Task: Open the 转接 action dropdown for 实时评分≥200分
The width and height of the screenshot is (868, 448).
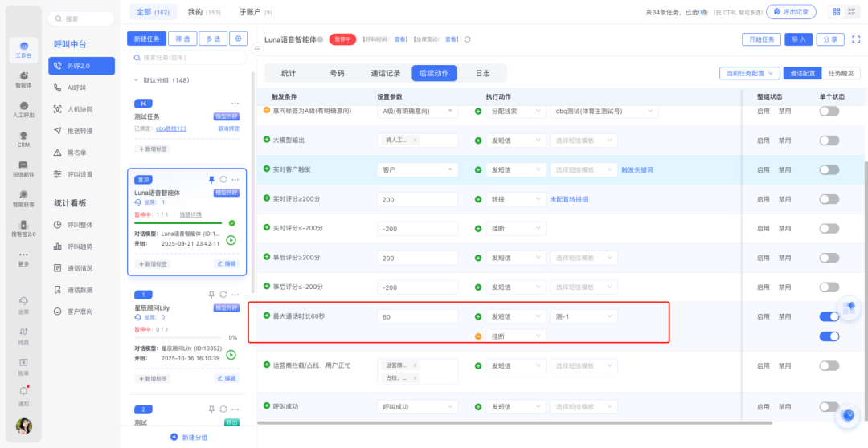Action: pos(515,199)
